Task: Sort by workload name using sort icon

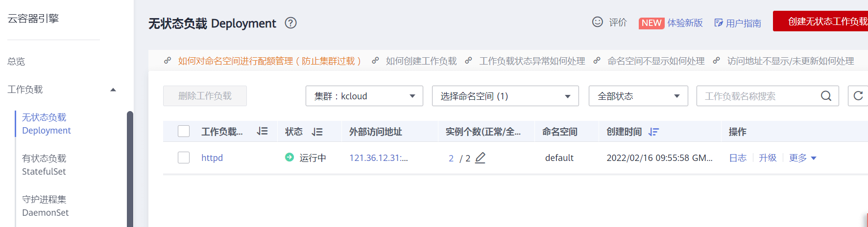Action: click(262, 131)
